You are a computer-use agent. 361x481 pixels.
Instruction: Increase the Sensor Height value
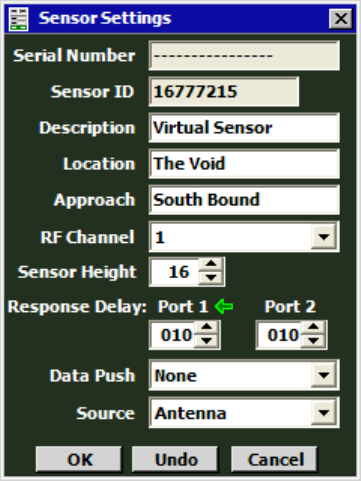pos(211,265)
